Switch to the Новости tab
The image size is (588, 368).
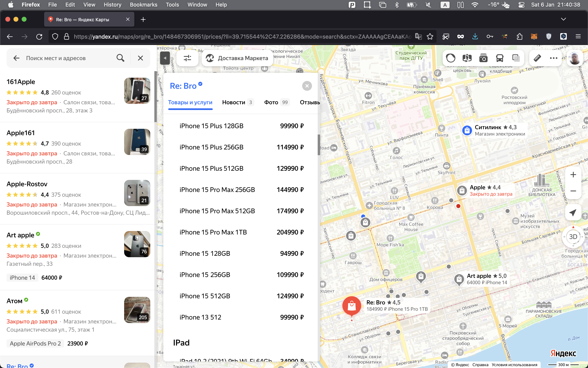pos(238,102)
